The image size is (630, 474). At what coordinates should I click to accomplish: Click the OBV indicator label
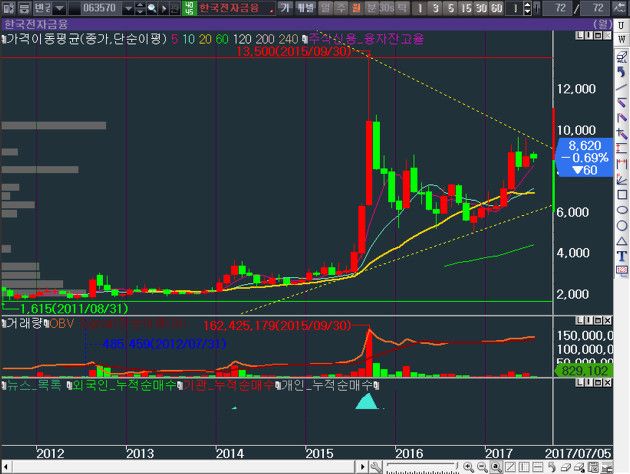pyautogui.click(x=62, y=323)
